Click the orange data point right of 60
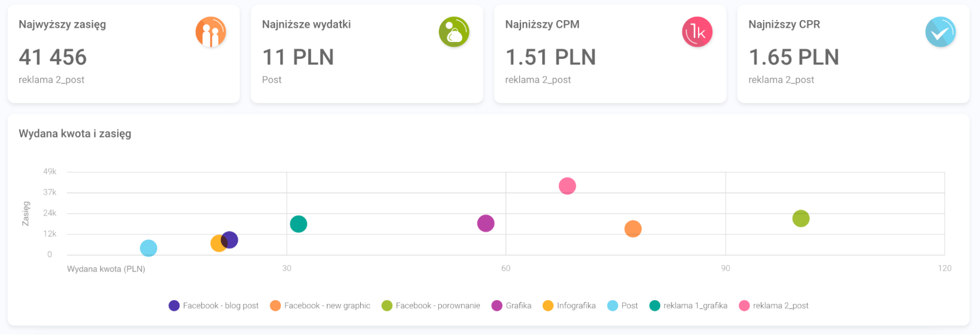This screenshot has height=335, width=980. [x=633, y=229]
